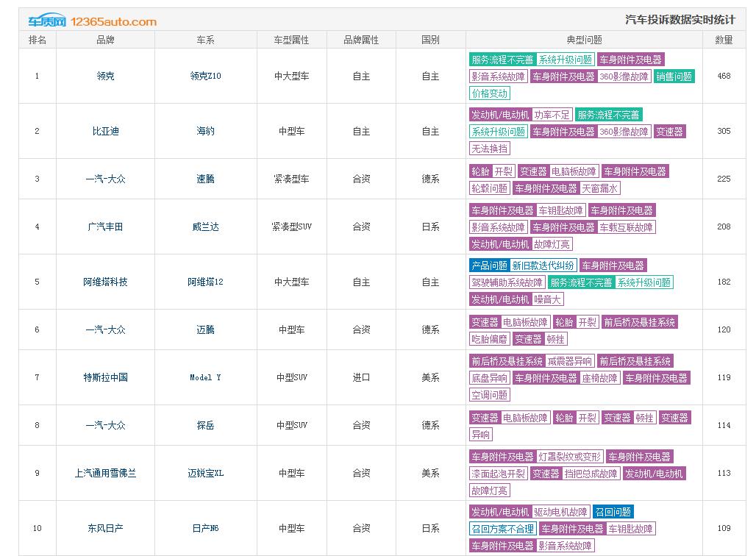Open the 阿维塔科技 brand link

[105, 282]
